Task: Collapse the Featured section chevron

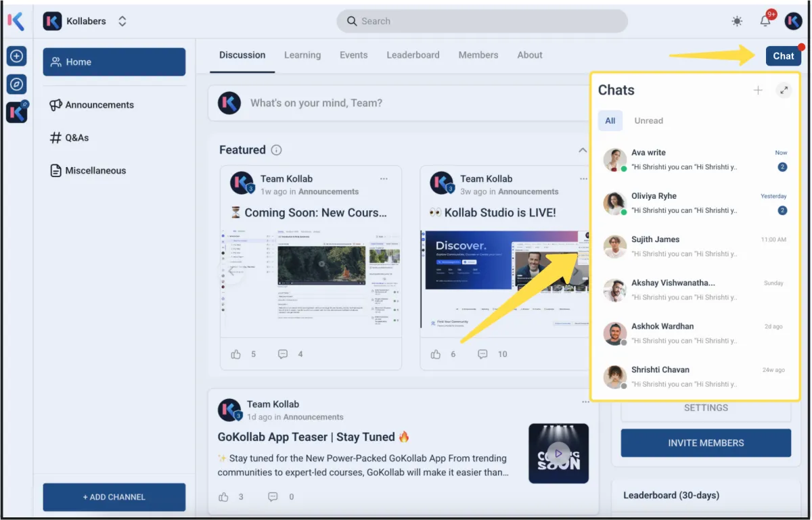Action: pos(582,150)
